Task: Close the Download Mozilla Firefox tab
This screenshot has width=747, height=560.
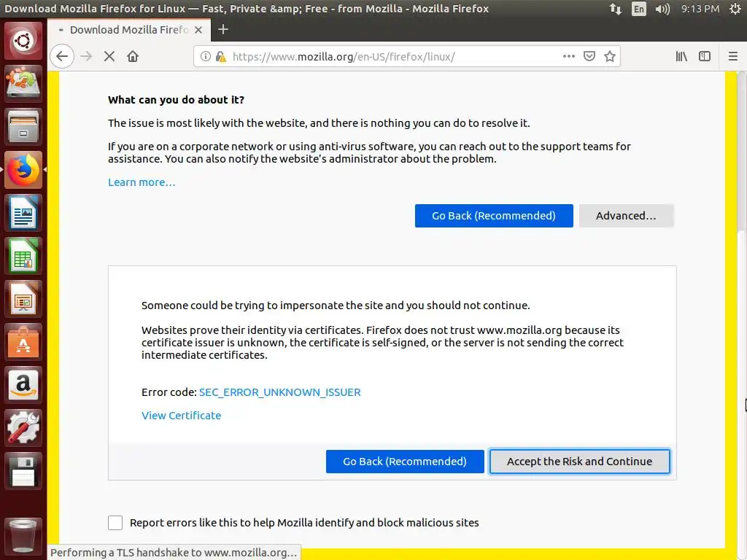Action: 198,29
